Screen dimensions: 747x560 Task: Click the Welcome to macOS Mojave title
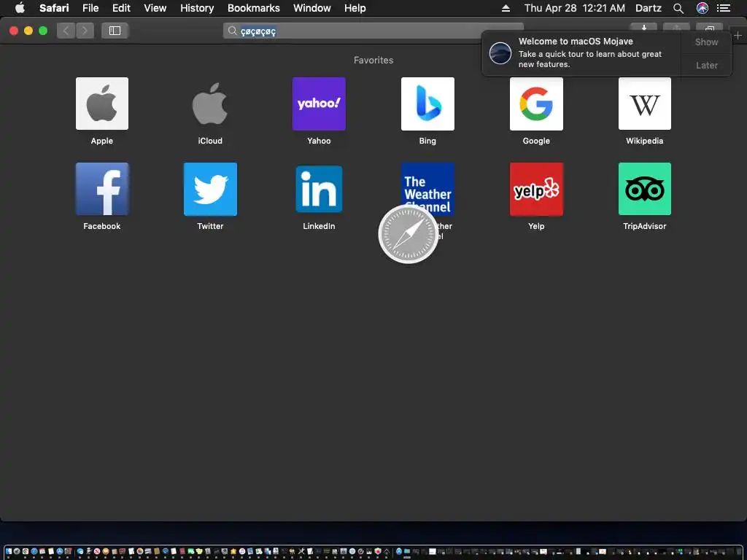[576, 42]
